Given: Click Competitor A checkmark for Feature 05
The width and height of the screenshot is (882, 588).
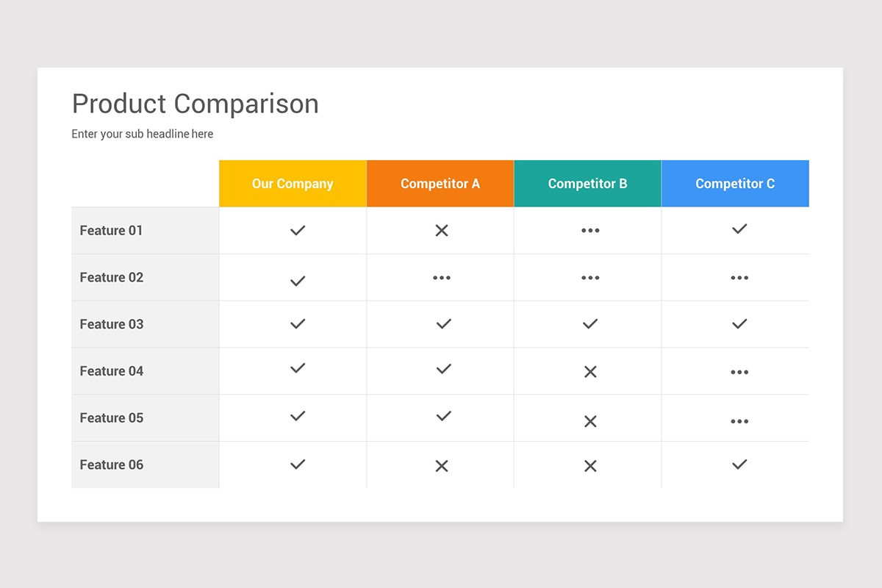Looking at the screenshot, I should 443,416.
